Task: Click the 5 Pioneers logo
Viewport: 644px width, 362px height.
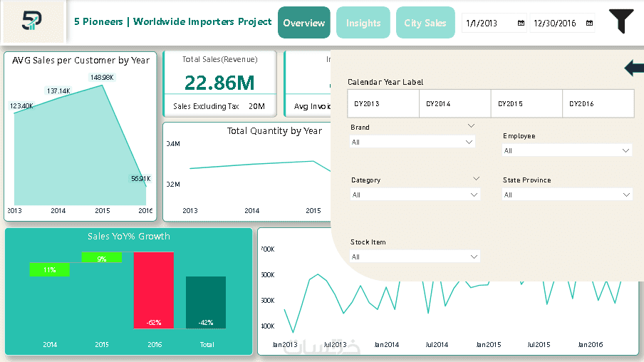Action: pos(33,22)
